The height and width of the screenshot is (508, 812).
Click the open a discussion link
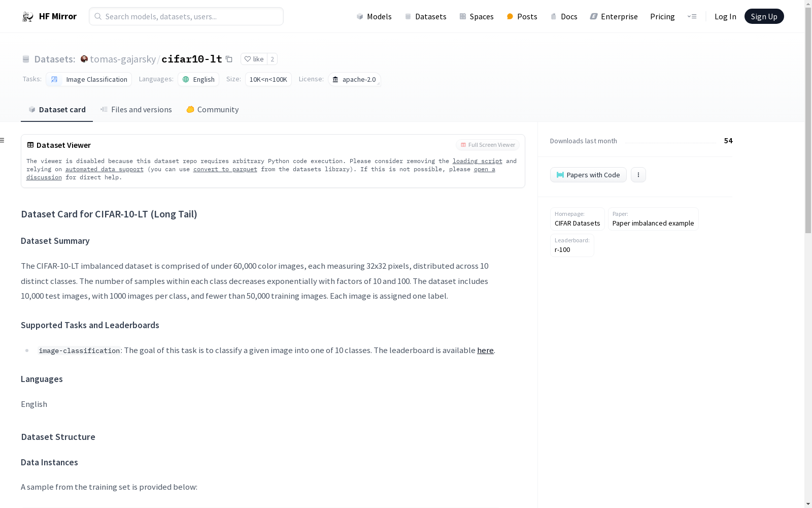pos(485,169)
